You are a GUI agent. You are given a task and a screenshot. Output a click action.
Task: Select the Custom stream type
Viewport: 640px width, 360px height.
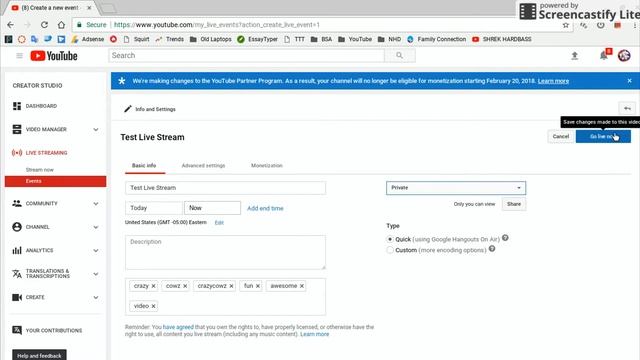coord(390,250)
